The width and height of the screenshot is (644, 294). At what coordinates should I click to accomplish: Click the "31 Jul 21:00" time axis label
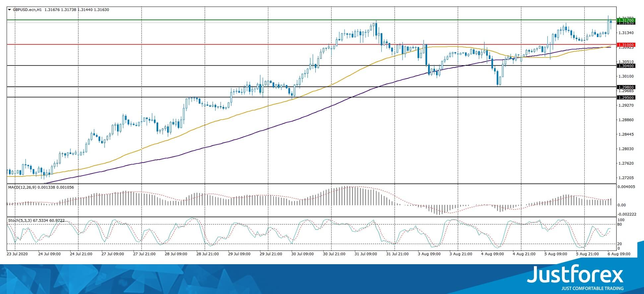point(397,254)
